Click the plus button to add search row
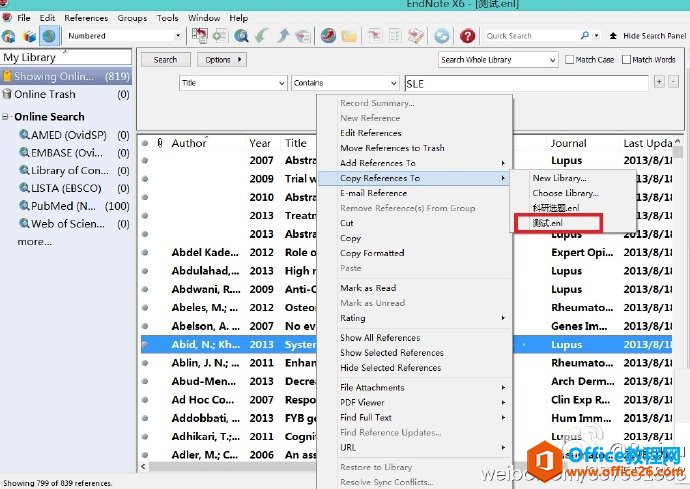Screen dimensions: 690x489 [659, 82]
